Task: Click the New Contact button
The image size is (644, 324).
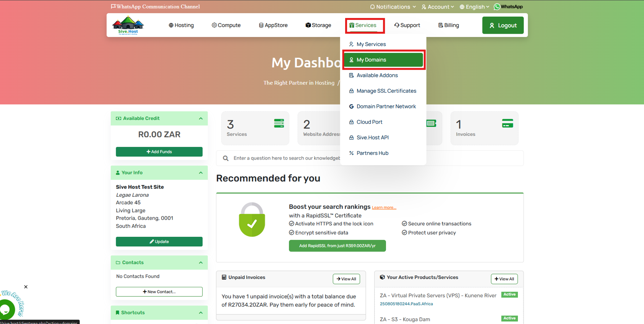Action: (159, 292)
